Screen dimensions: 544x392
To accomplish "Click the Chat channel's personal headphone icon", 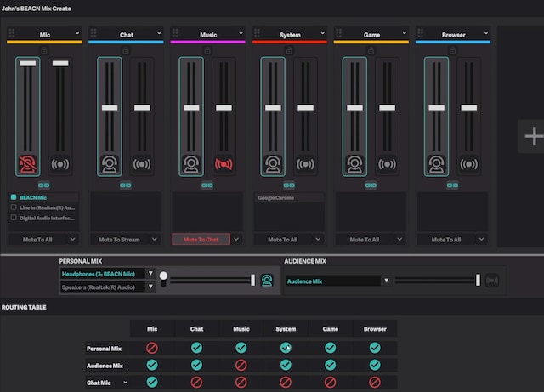I will coord(110,164).
